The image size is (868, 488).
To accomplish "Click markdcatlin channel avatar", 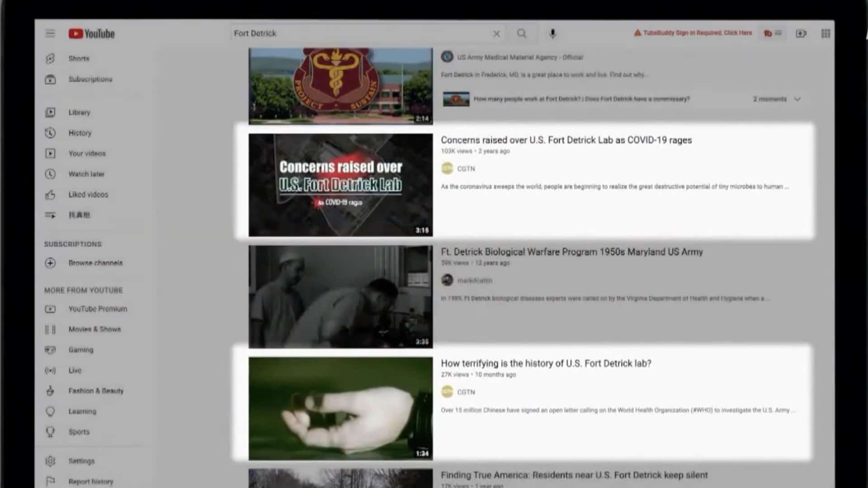I will (447, 280).
